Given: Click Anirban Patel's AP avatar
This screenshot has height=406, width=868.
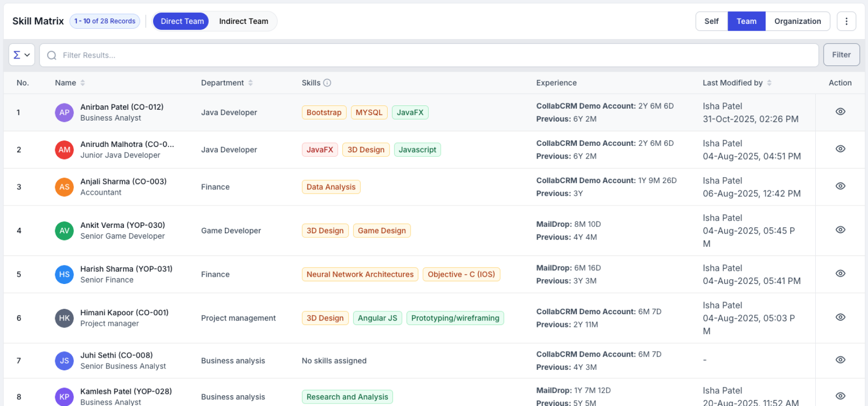Looking at the screenshot, I should (x=64, y=113).
